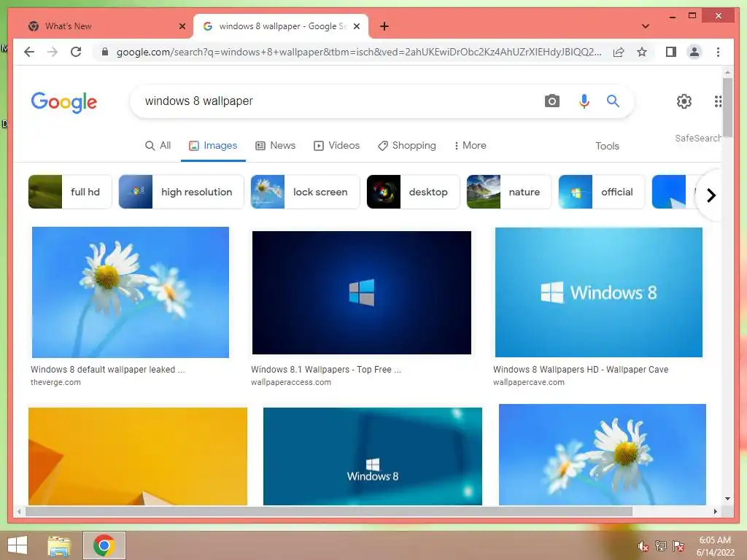Switch to the Shopping tab
Screen dimensions: 747x560
coord(407,145)
